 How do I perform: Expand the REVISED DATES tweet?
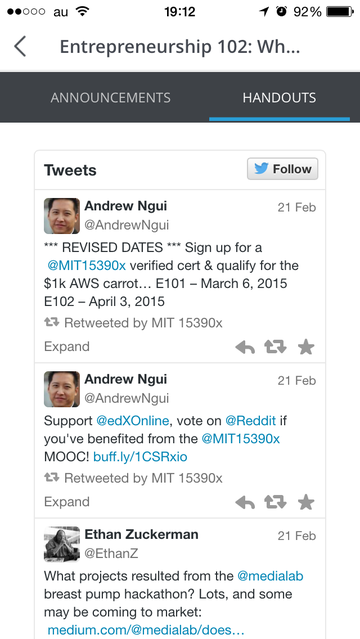(x=66, y=347)
